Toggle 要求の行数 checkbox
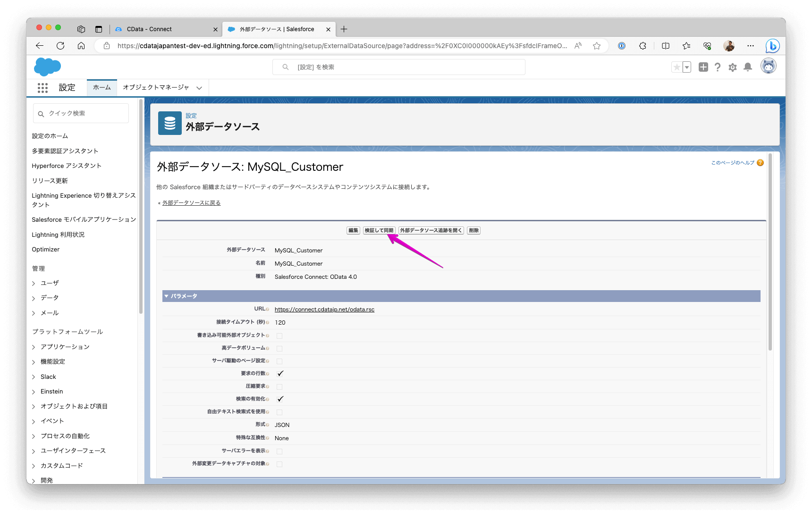 (x=280, y=374)
